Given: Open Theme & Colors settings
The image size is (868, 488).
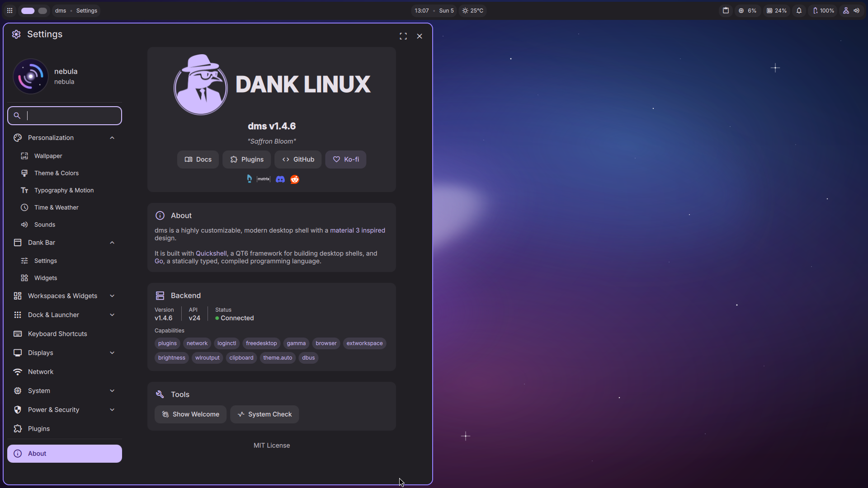Looking at the screenshot, I should coord(65,173).
